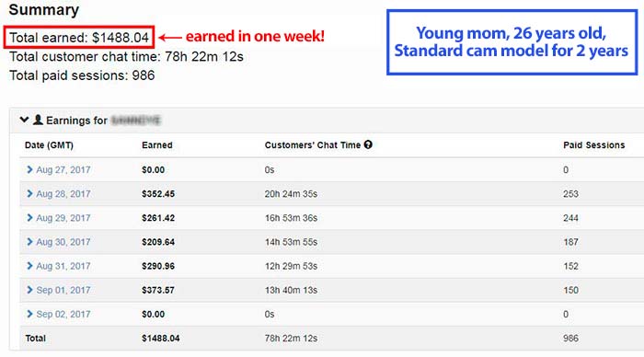Click the Earned column header
The width and height of the screenshot is (644, 357).
tap(157, 145)
